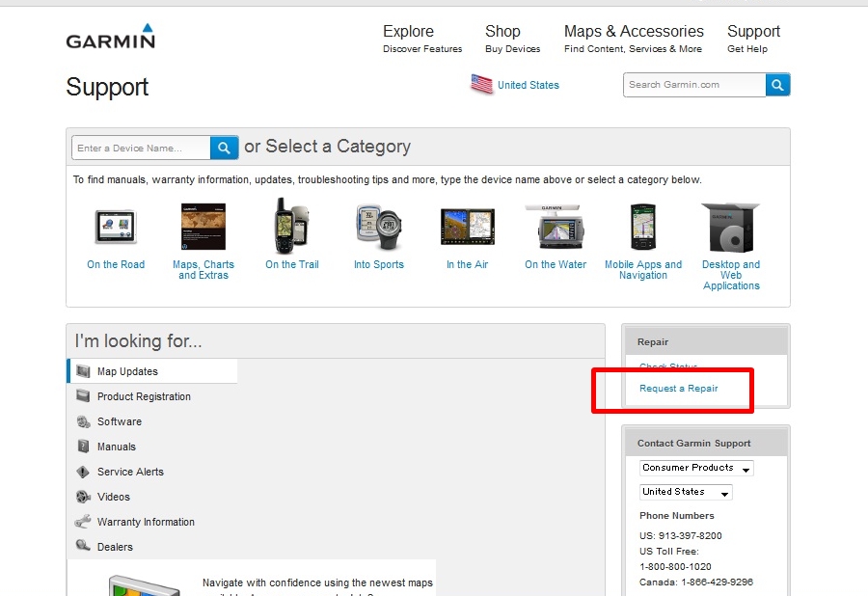Viewport: 868px width, 596px height.
Task: Click the Mobile Apps and Navigation link
Action: tap(643, 270)
